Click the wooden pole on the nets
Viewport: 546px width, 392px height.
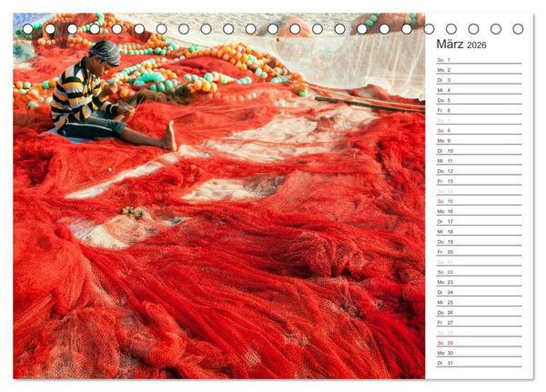[x=369, y=104]
